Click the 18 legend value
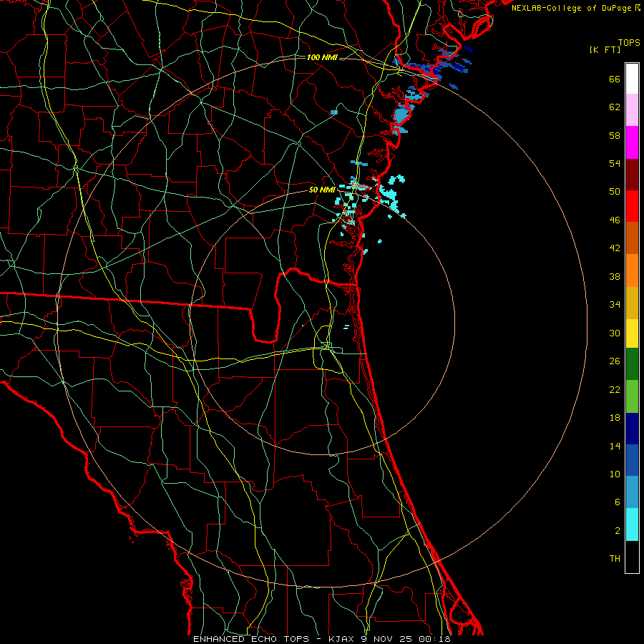 tap(615, 418)
